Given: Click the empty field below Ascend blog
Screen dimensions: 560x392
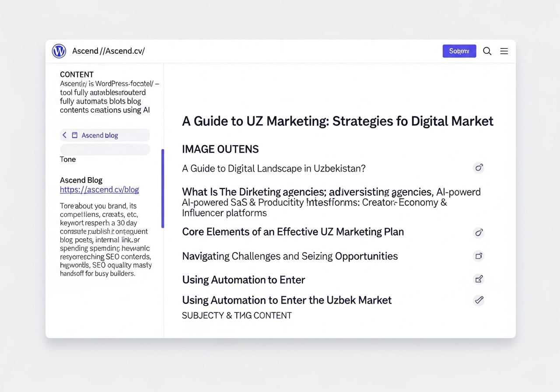Looking at the screenshot, I should [105, 150].
